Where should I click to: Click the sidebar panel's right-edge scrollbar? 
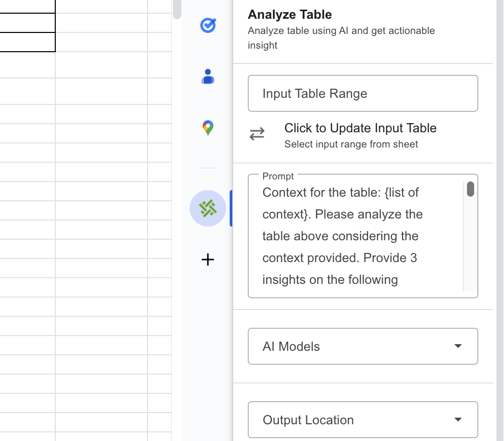pos(499,203)
